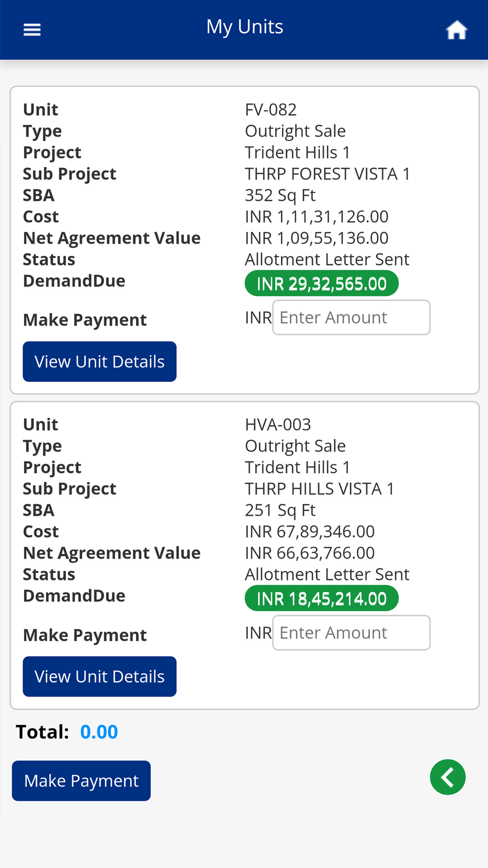Click the cost INR 67,89,346.00

tap(310, 532)
